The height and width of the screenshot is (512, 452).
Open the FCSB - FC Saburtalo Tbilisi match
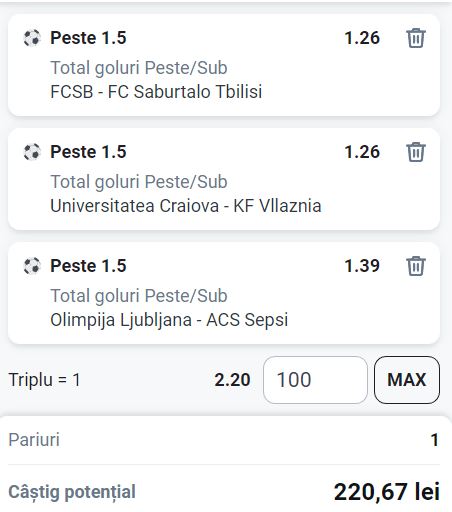tap(156, 92)
